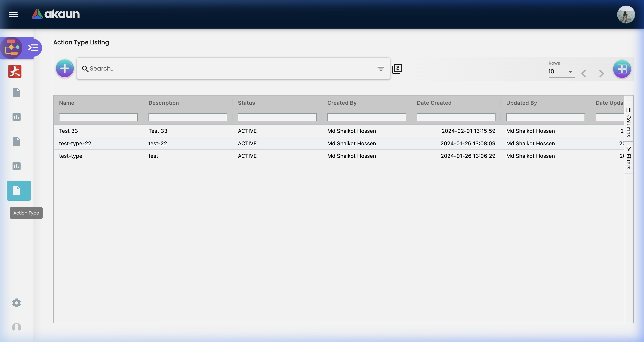Go to previous page with left chevron

click(x=583, y=74)
